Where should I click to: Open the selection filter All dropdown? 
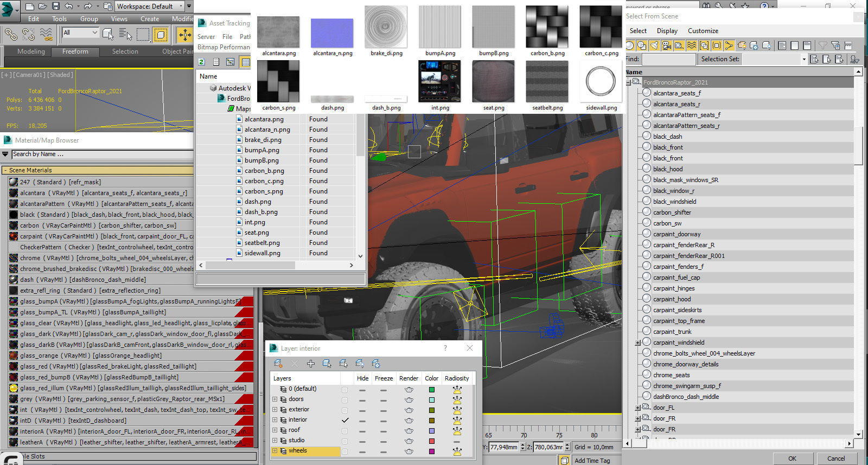[x=81, y=33]
